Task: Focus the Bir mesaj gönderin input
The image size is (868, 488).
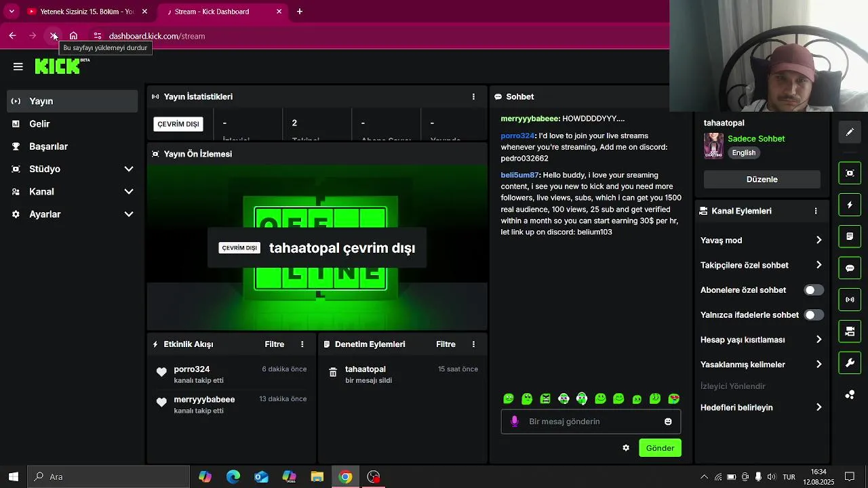Action: [x=591, y=422]
